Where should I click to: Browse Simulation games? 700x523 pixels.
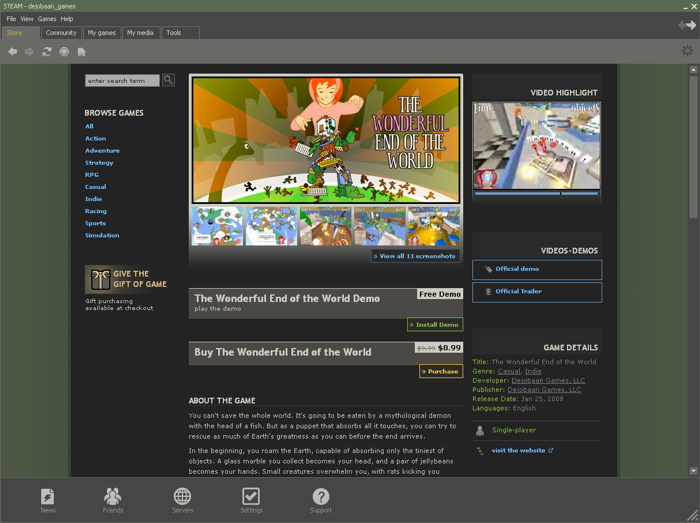(102, 235)
